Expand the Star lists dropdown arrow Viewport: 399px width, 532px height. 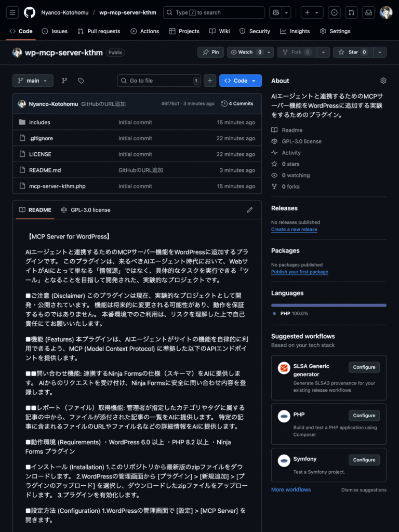[x=380, y=52]
